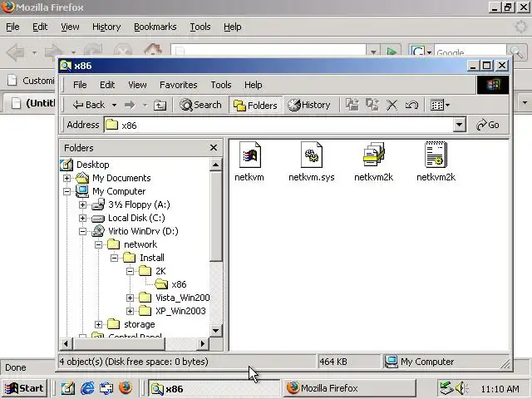Click the network tray icon
Viewport: 532px width, 399px height.
click(446, 388)
